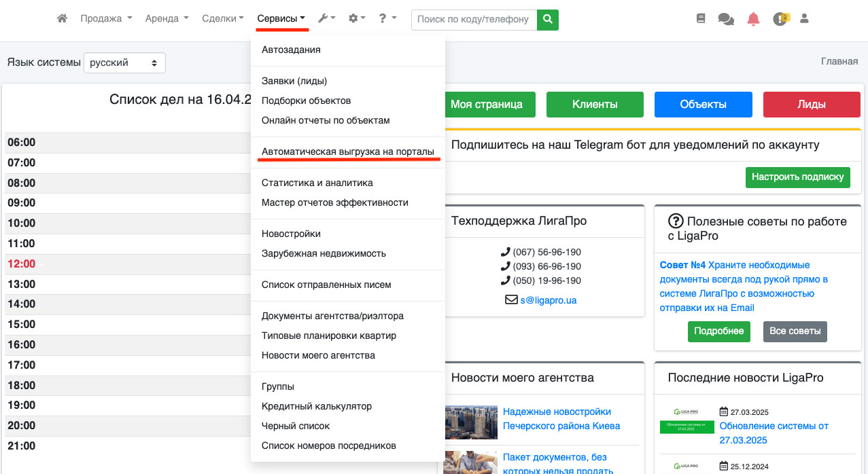This screenshot has width=868, height=474.
Task: Select Автоматическая выгрузка на порталы menu item
Action: [347, 151]
